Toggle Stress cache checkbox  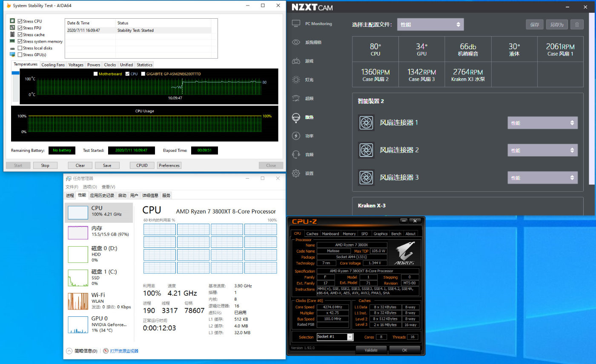(20, 35)
